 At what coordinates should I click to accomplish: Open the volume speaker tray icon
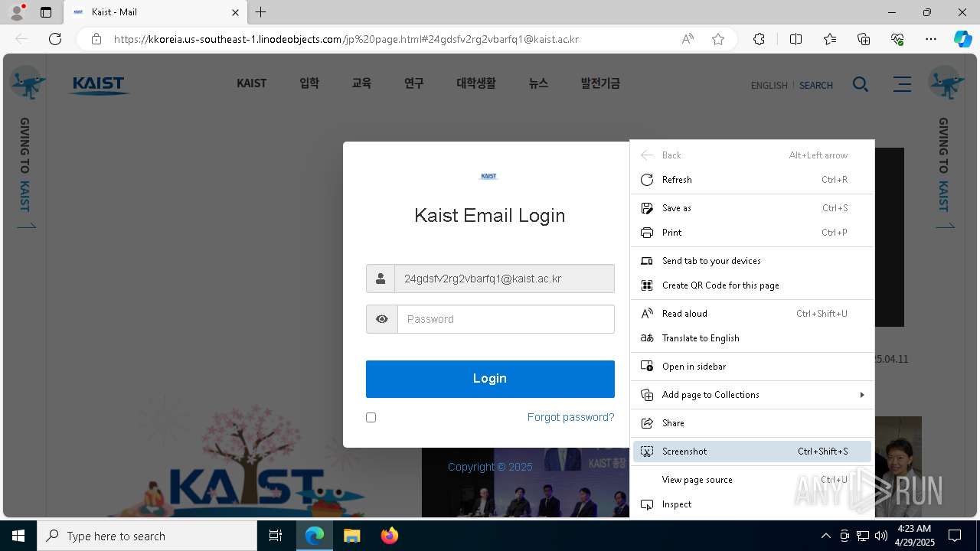pos(880,536)
